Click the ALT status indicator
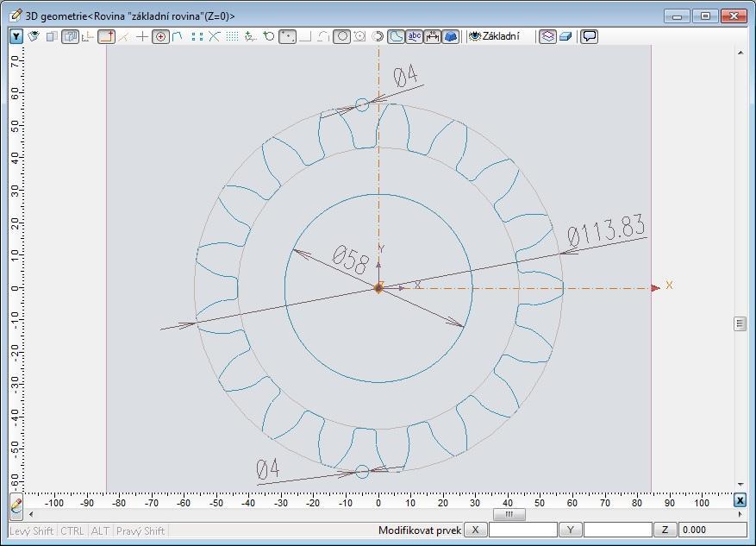This screenshot has width=756, height=546. point(100,531)
